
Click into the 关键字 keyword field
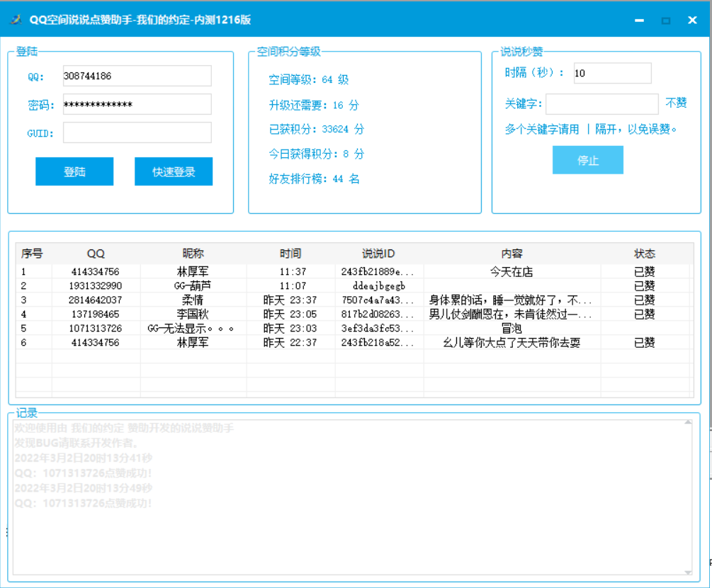pos(602,104)
